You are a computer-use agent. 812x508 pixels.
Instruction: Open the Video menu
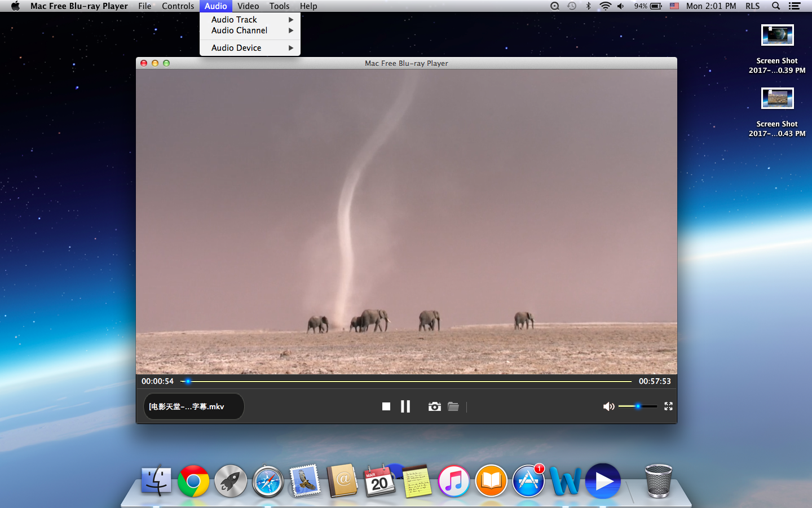point(248,6)
